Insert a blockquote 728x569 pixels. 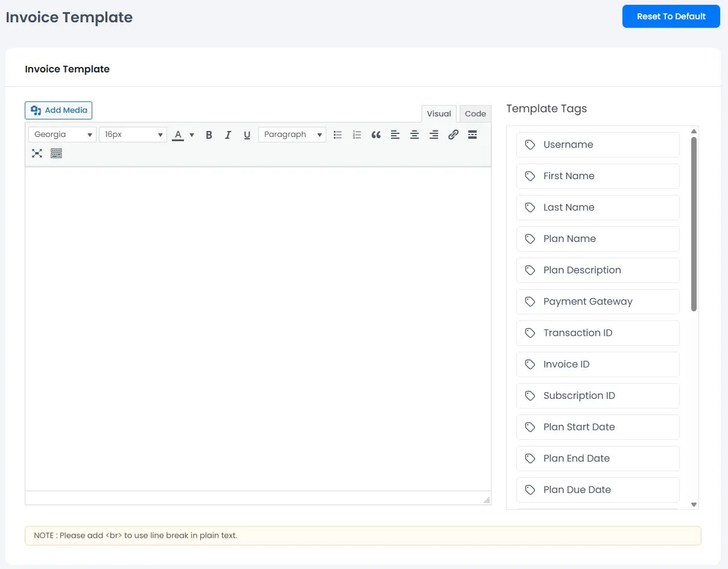[376, 134]
